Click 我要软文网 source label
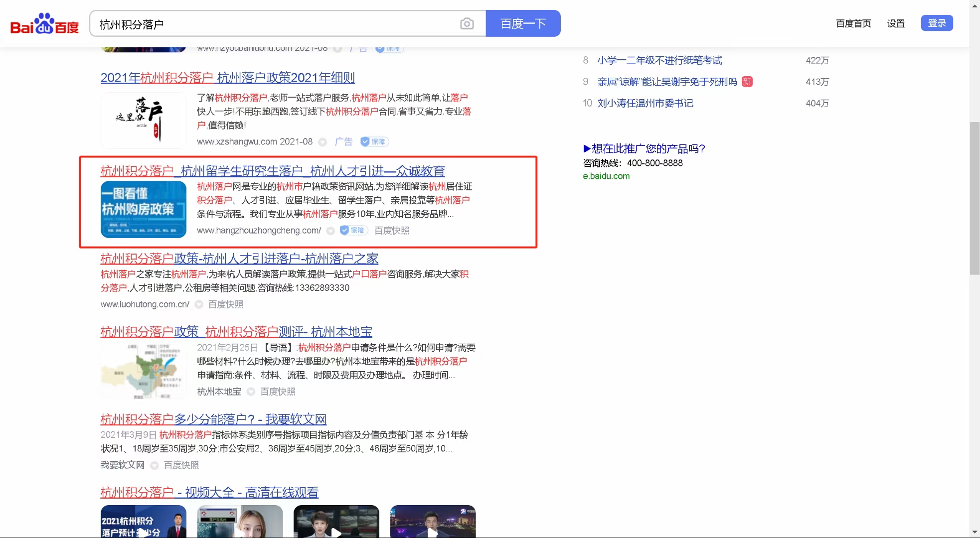The height and width of the screenshot is (538, 980). (x=123, y=465)
